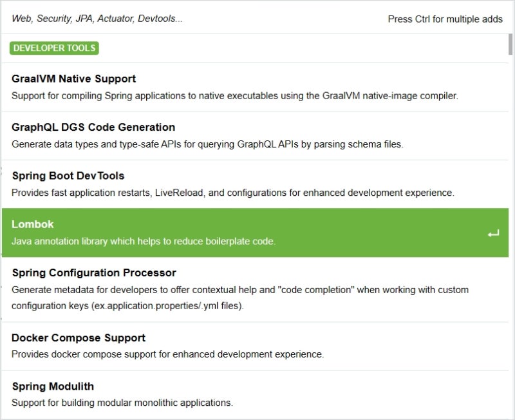This screenshot has width=515, height=420.
Task: Click the docker compose support description
Action: [167, 354]
